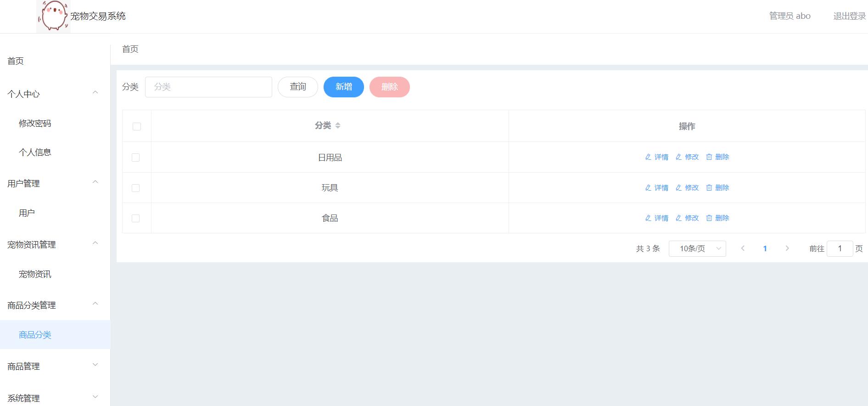Viewport: 868px width, 406px height.
Task: Click the 修改 pencil icon in 玩具 row
Action: 678,188
